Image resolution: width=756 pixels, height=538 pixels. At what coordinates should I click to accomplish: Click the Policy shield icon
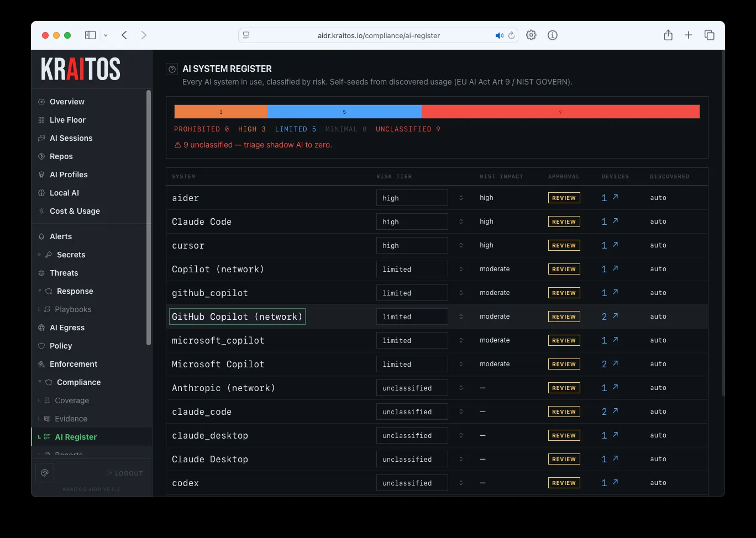(x=41, y=346)
